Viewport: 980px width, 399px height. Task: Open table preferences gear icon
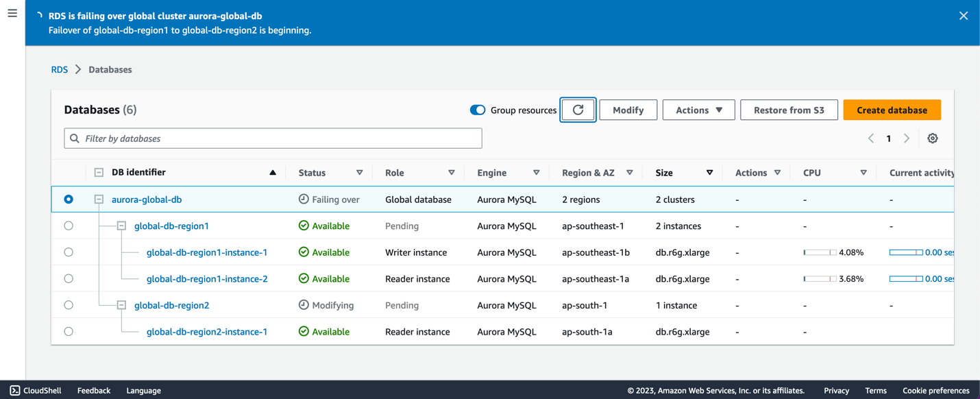click(x=932, y=138)
